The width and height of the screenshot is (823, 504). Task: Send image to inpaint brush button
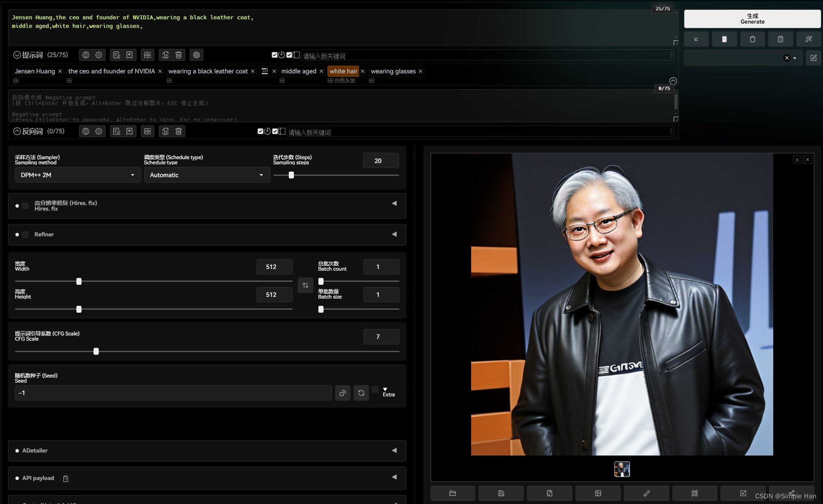pyautogui.click(x=646, y=493)
